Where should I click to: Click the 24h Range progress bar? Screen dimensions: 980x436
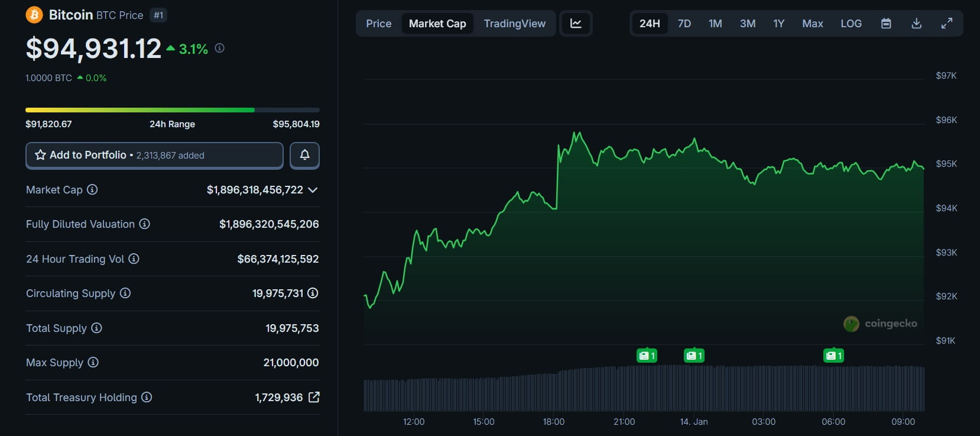[x=172, y=110]
